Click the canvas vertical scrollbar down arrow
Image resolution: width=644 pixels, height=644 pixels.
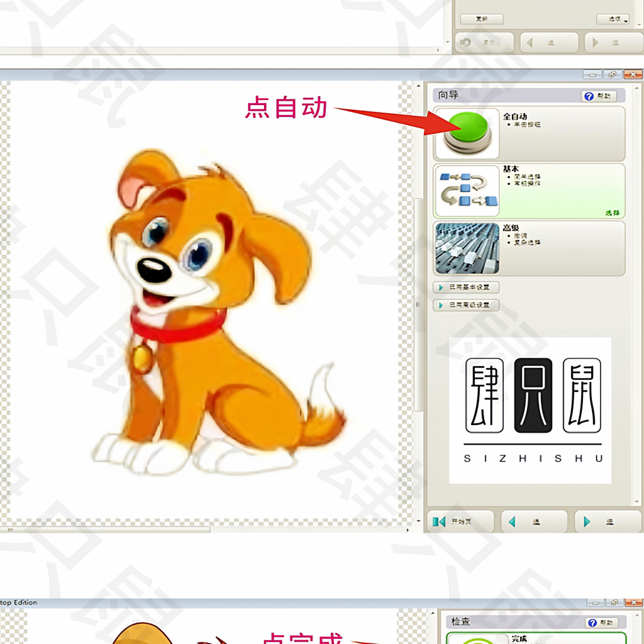coord(418,521)
